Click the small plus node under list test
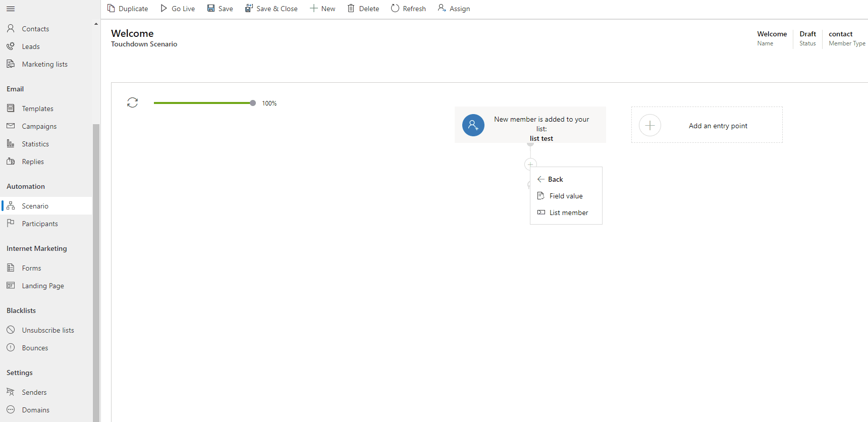Screen dimensions: 868x422 (x=530, y=164)
